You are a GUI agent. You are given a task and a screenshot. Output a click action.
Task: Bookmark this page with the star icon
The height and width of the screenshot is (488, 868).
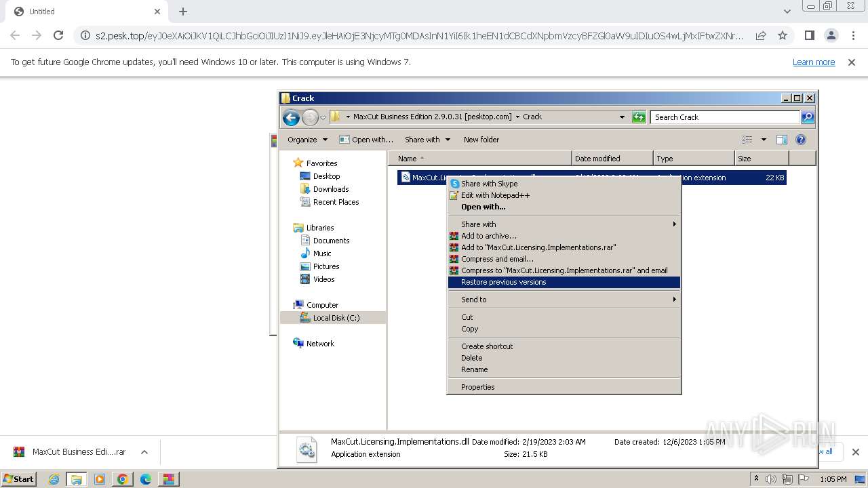click(x=783, y=35)
